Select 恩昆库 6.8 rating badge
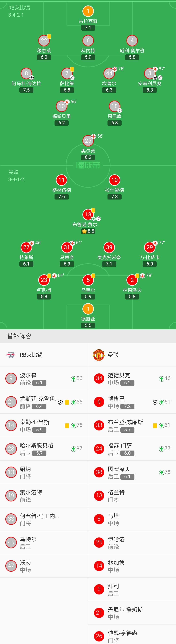This screenshot has height=644, width=176. point(115,123)
